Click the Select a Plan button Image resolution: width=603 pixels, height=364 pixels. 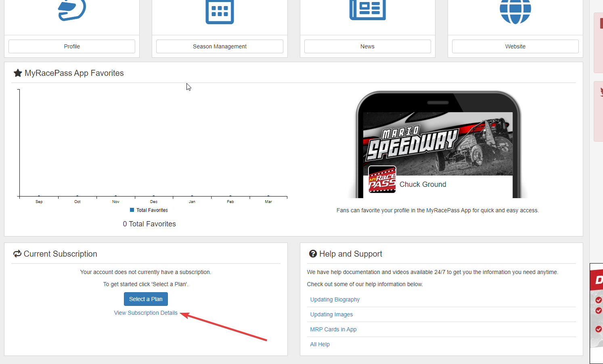[x=146, y=299]
